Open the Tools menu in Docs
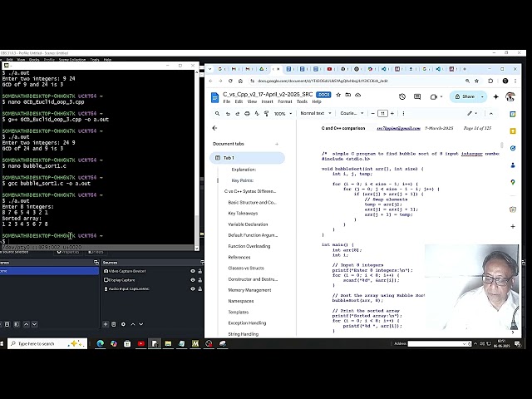 point(302,101)
